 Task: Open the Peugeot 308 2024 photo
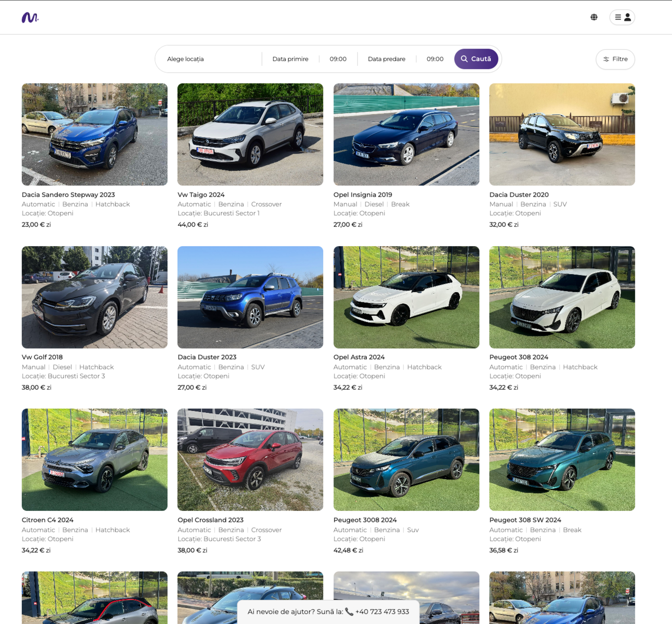pos(562,297)
